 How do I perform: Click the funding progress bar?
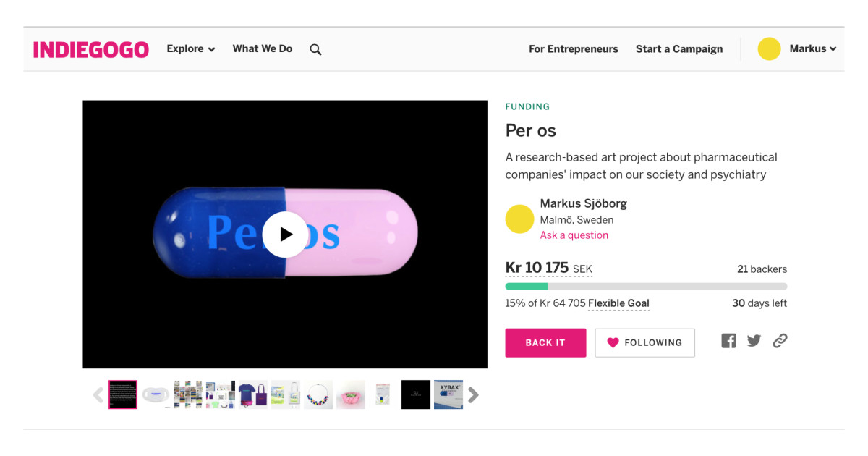pos(646,287)
